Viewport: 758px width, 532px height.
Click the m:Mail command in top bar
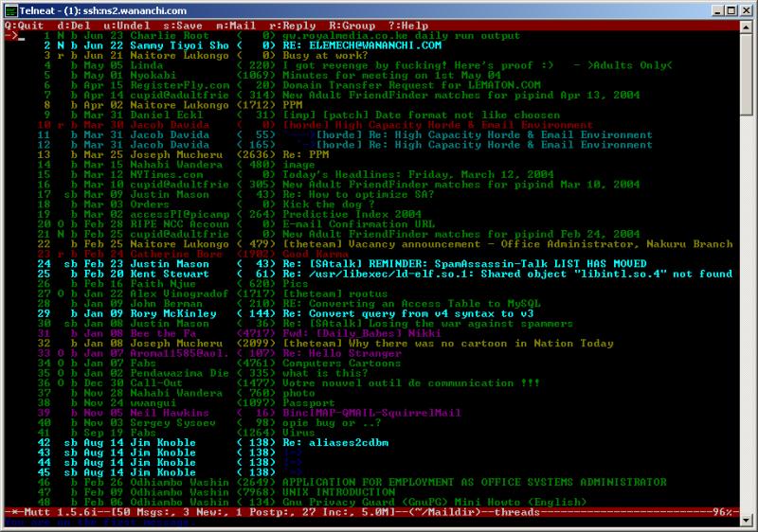[236, 26]
